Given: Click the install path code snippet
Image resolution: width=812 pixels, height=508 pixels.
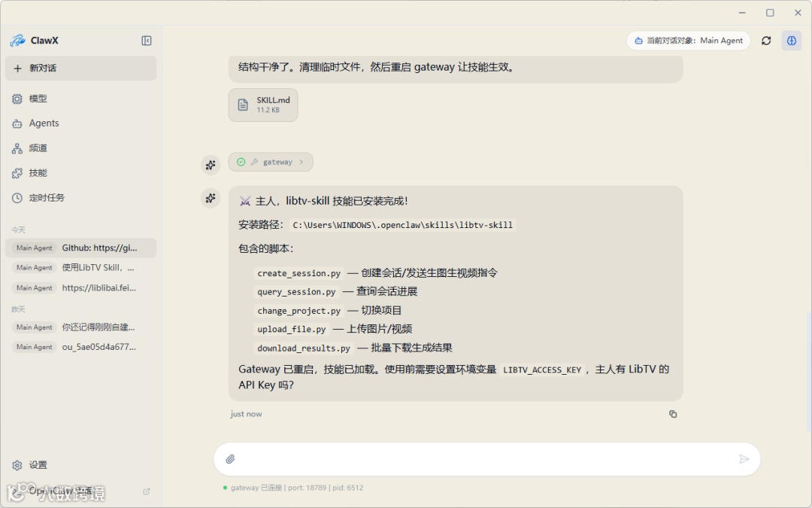Looking at the screenshot, I should 402,225.
